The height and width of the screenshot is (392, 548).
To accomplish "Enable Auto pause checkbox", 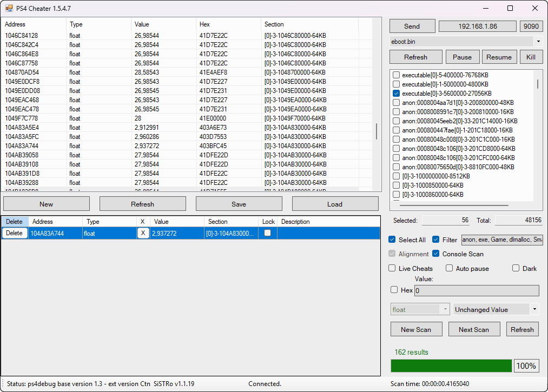I will pos(449,268).
